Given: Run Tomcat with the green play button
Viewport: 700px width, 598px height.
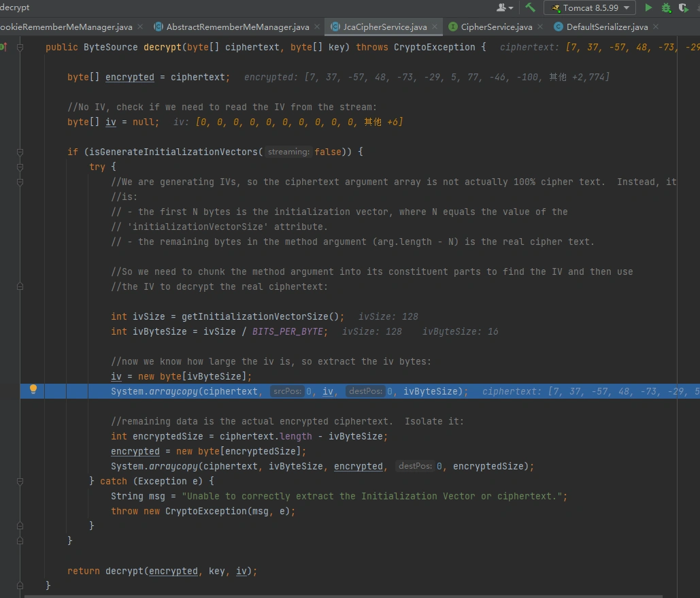Looking at the screenshot, I should [x=648, y=8].
